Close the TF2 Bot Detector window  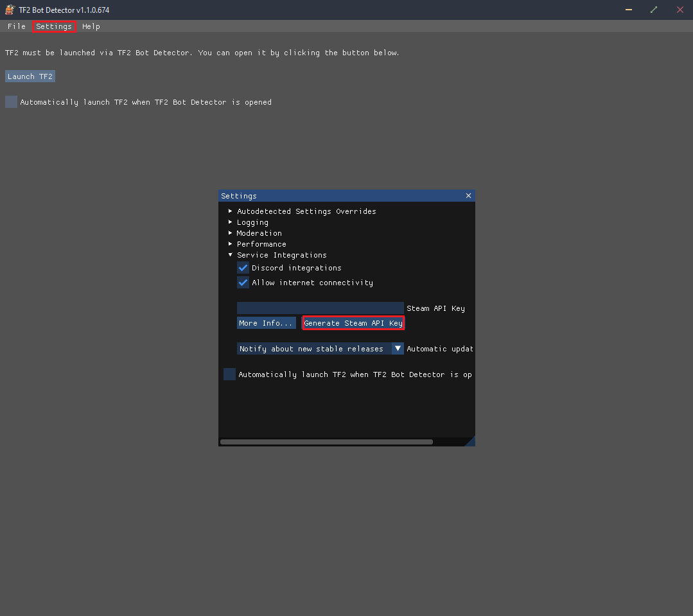(680, 10)
